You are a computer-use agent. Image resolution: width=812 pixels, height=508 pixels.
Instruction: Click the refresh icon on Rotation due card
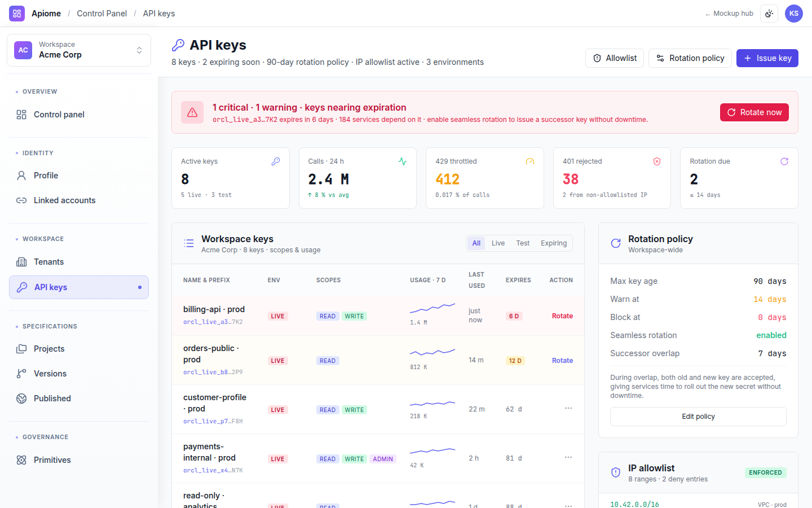pos(784,161)
